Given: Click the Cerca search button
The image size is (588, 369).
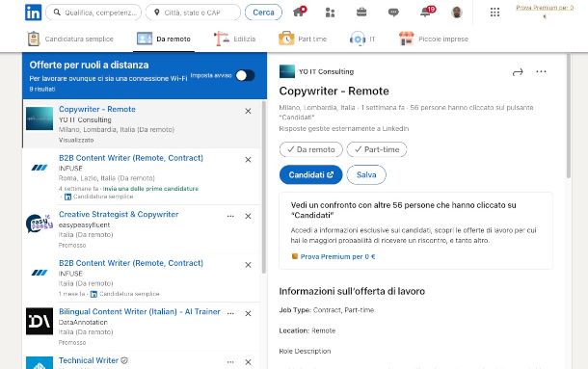Looking at the screenshot, I should [263, 13].
